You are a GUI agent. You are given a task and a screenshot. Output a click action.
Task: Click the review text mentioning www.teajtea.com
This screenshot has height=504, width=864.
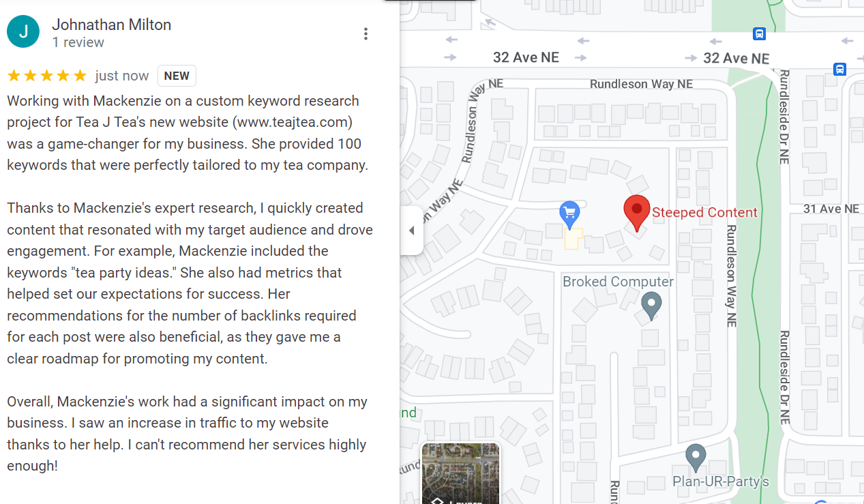tap(180, 122)
